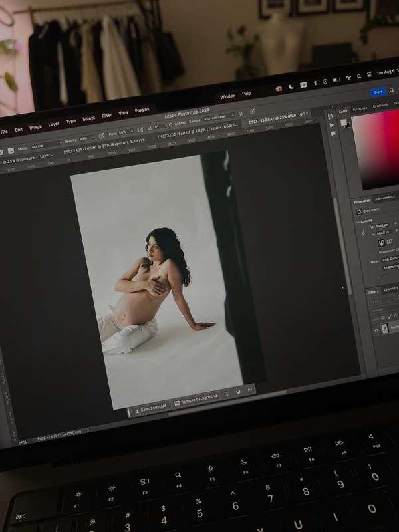Open the contextual task bar more options icon
The height and width of the screenshot is (532, 399).
tap(250, 390)
